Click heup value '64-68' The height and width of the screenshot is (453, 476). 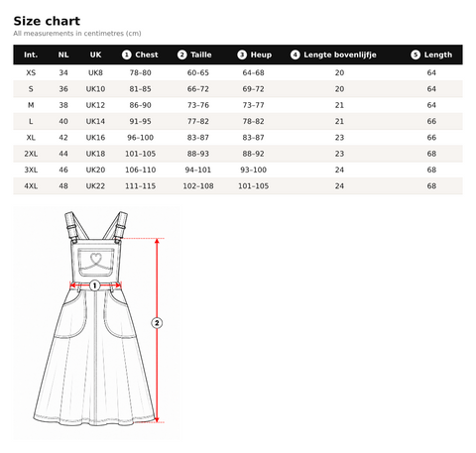tap(253, 72)
